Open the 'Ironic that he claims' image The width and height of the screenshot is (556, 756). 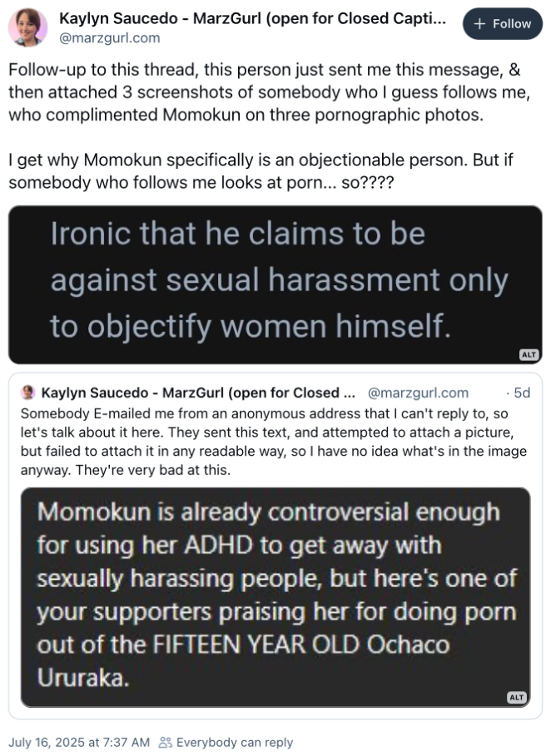coord(276,284)
